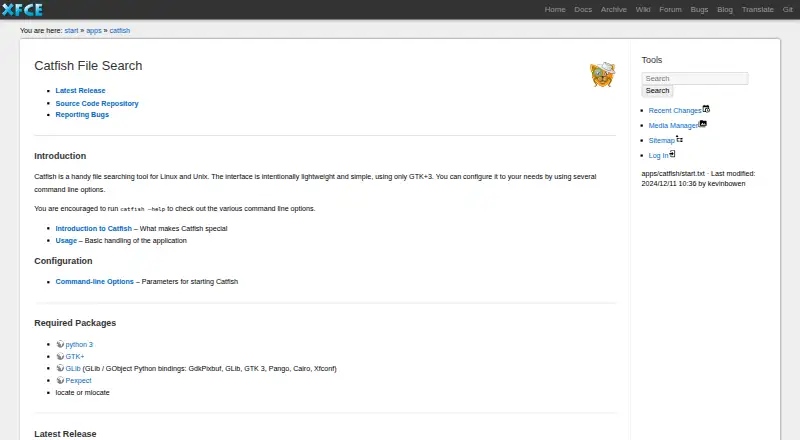Open Introduction to Catfish link
Image resolution: width=800 pixels, height=440 pixels.
93,229
